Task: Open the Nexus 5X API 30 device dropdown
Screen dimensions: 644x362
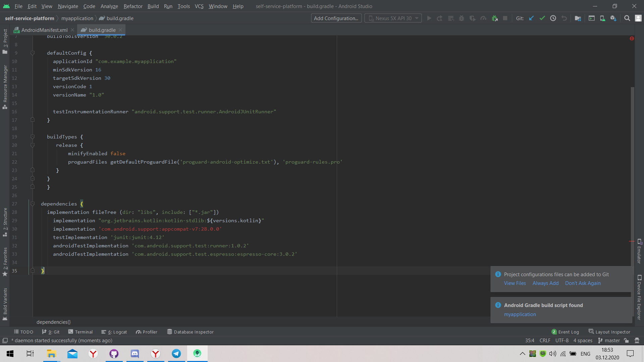Action: 393,18
